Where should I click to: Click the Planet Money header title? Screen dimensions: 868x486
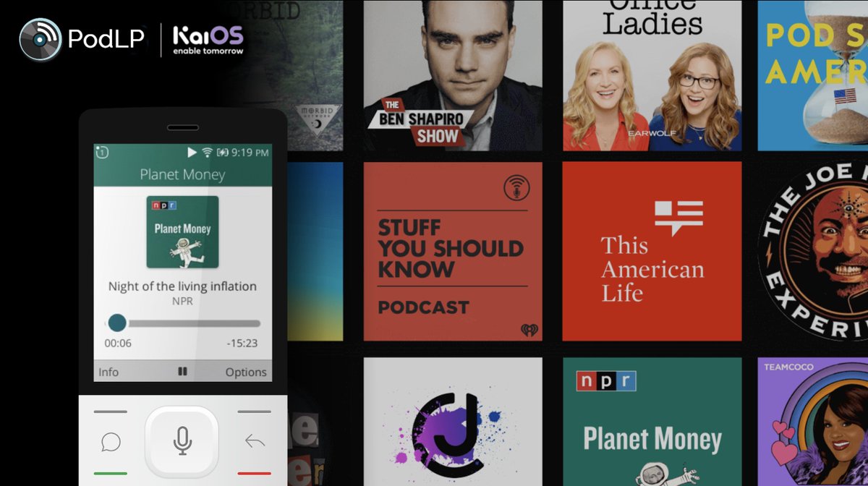click(182, 174)
